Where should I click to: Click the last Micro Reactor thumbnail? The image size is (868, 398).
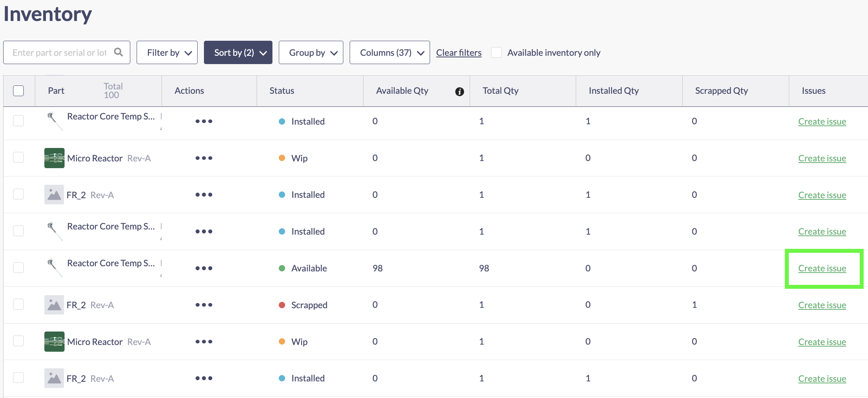point(54,342)
